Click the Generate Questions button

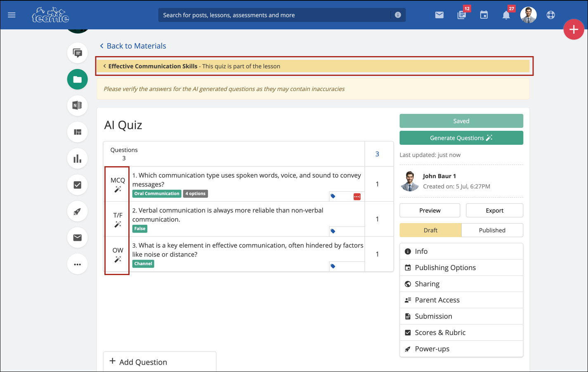coord(461,138)
